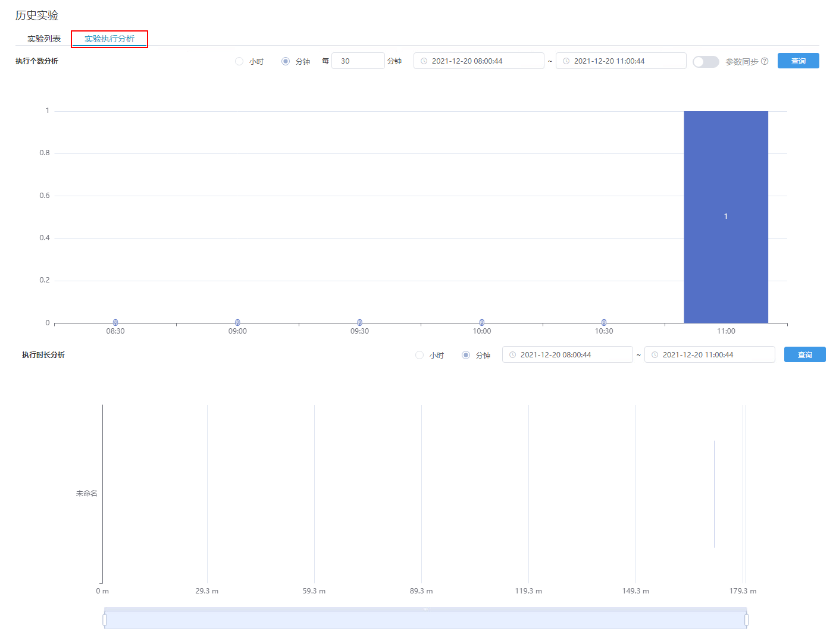The height and width of the screenshot is (644, 836).
Task: Select 小时 radio in 执行个数分析
Action: [239, 61]
